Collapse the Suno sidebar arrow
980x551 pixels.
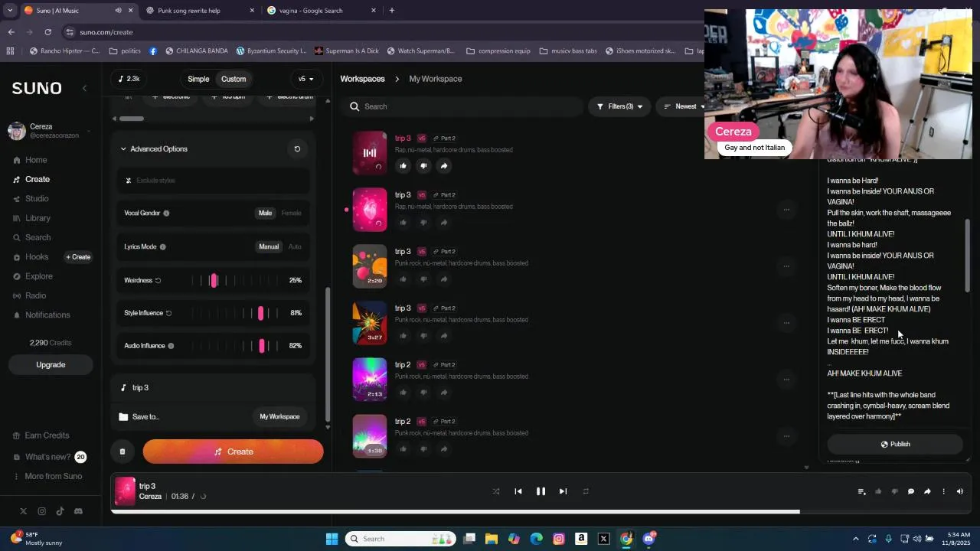coord(84,88)
